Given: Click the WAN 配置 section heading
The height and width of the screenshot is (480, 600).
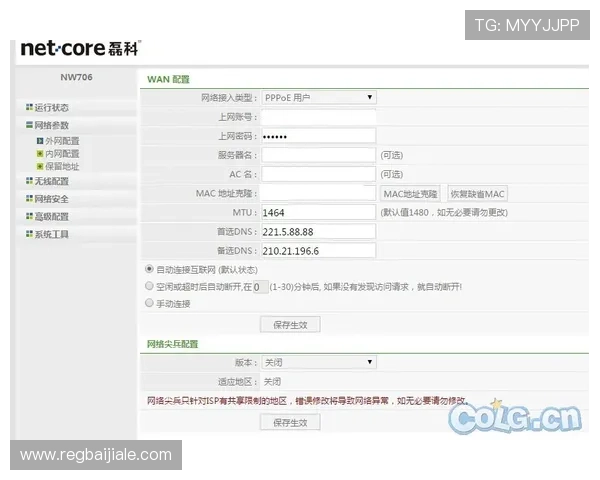Looking at the screenshot, I should coord(168,79).
